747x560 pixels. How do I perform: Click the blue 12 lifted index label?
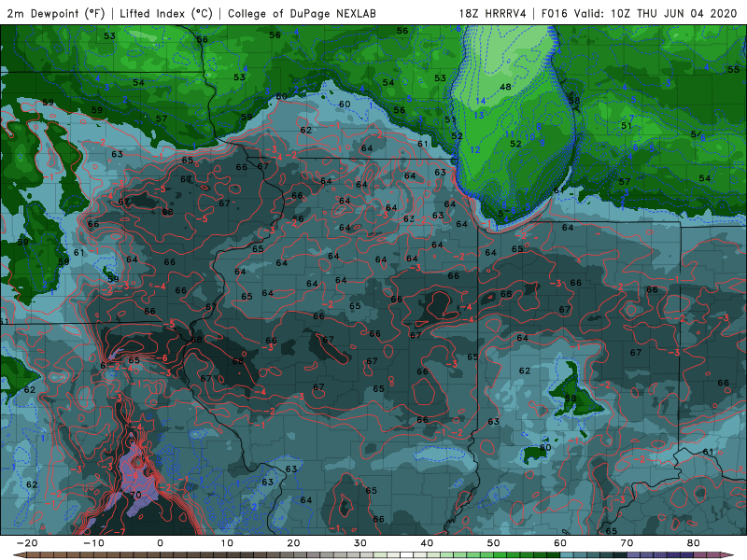(x=475, y=149)
